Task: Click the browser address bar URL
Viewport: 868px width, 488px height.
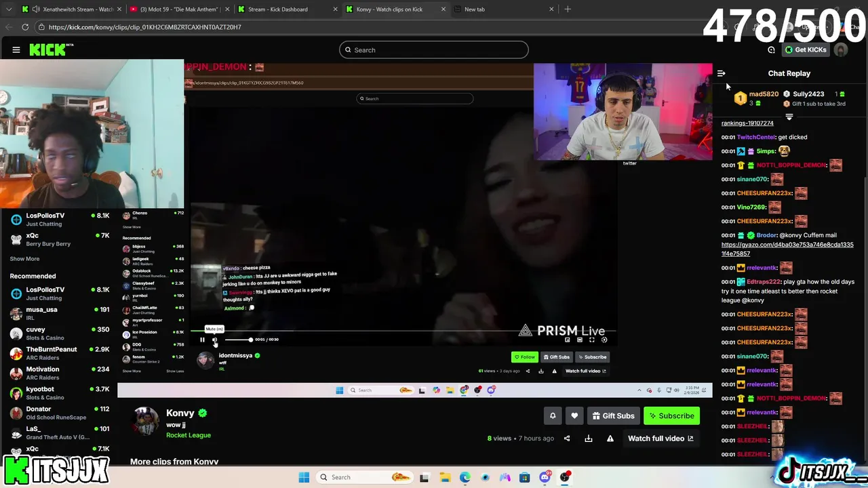Action: [x=144, y=27]
